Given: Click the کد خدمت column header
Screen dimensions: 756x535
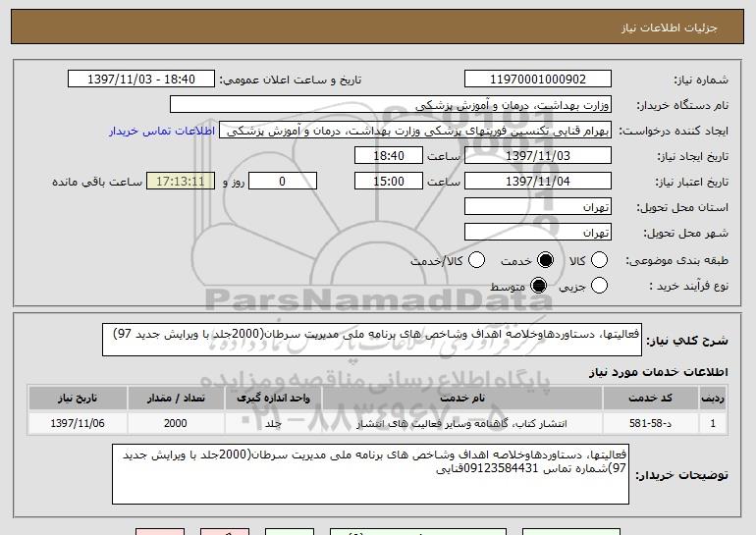Looking at the screenshot, I should point(650,399).
